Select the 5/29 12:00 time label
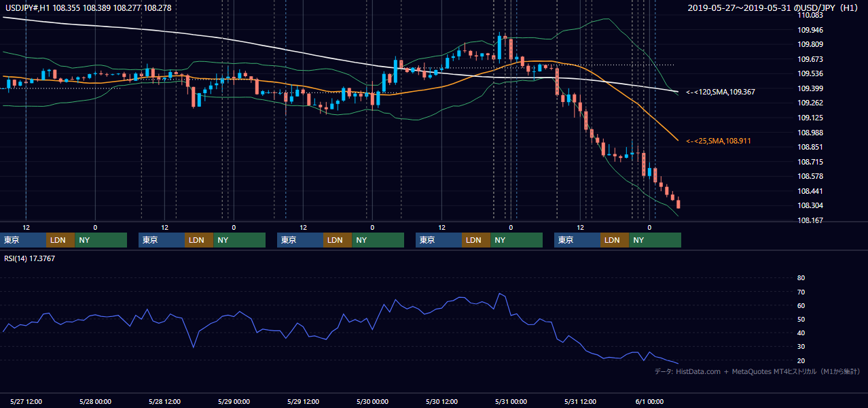868x408 pixels. click(303, 401)
